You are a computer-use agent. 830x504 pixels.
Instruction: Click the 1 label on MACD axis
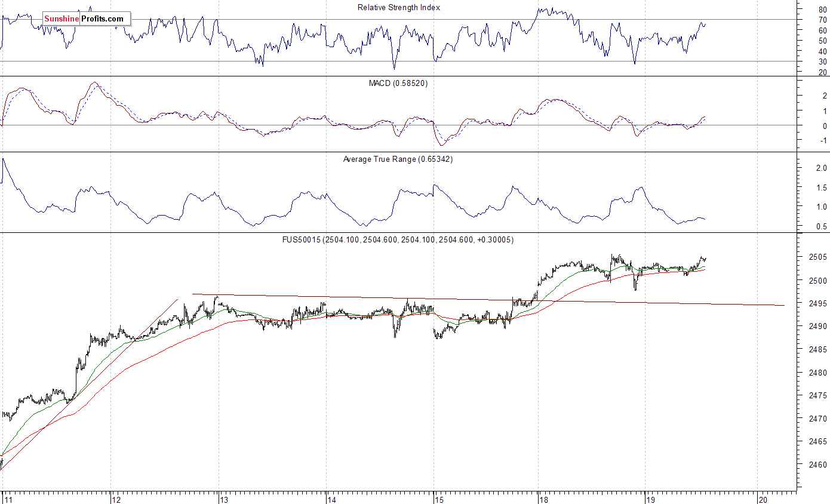click(x=825, y=110)
